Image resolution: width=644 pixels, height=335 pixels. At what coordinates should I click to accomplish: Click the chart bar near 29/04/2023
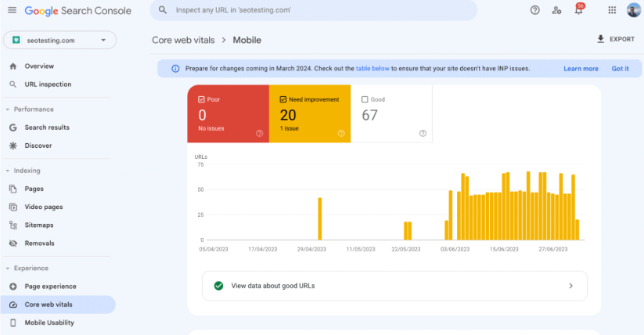pyautogui.click(x=320, y=218)
